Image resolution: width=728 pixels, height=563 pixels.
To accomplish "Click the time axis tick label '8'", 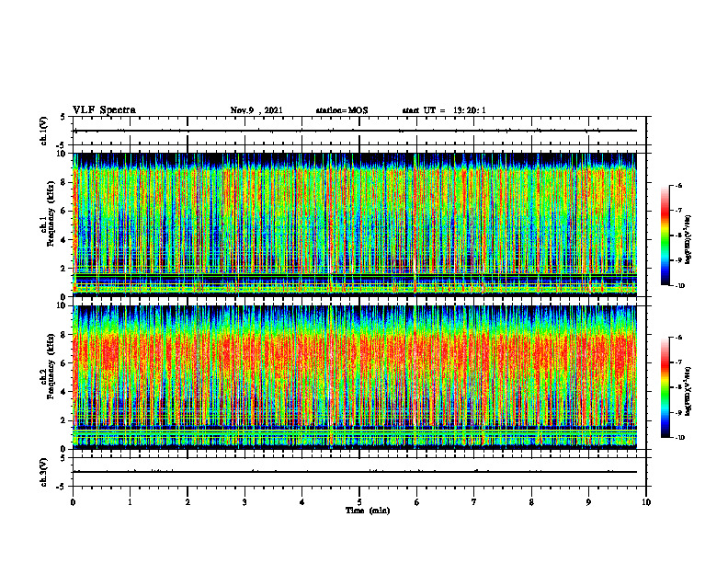I will click(531, 502).
